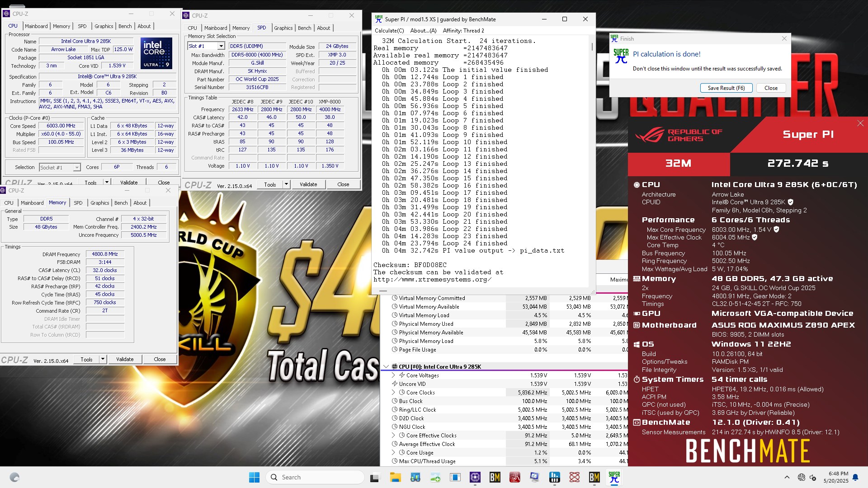Open Tools dropdown arrow in CPU-Z SPD window
This screenshot has height=488, width=868.
[286, 184]
